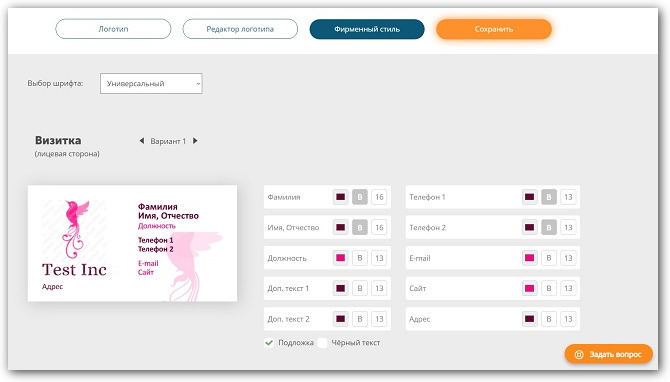This screenshot has height=382, width=670.
Task: Click the business card preview image
Action: 132,243
